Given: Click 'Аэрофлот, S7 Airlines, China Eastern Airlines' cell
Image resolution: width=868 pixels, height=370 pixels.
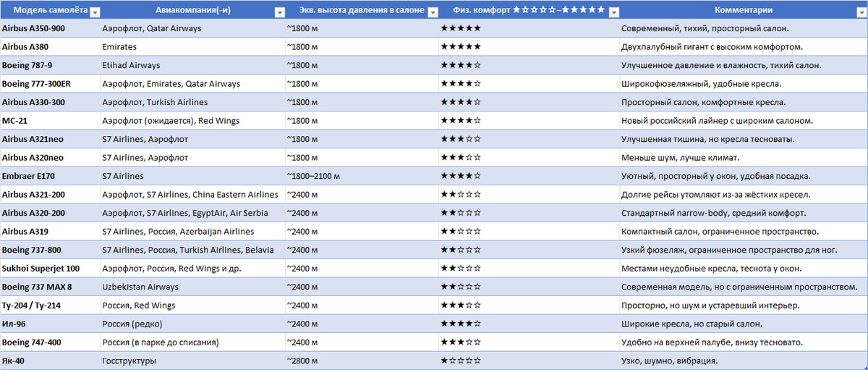Looking at the screenshot, I should pos(193,195).
